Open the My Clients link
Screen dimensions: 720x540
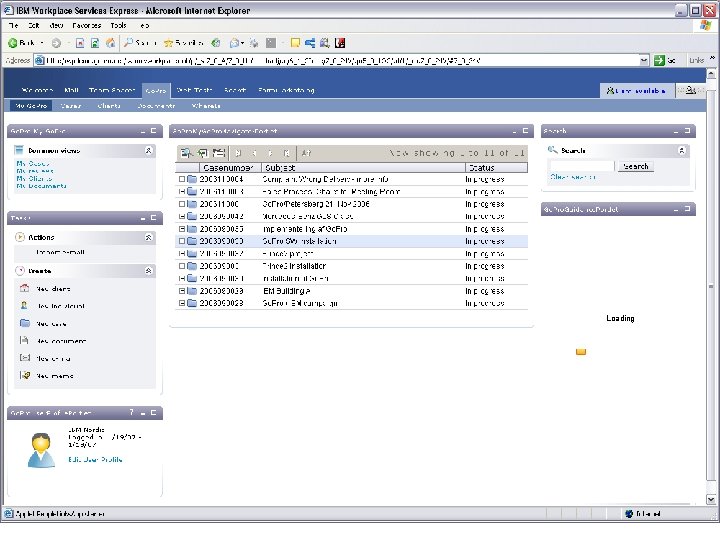(34, 178)
